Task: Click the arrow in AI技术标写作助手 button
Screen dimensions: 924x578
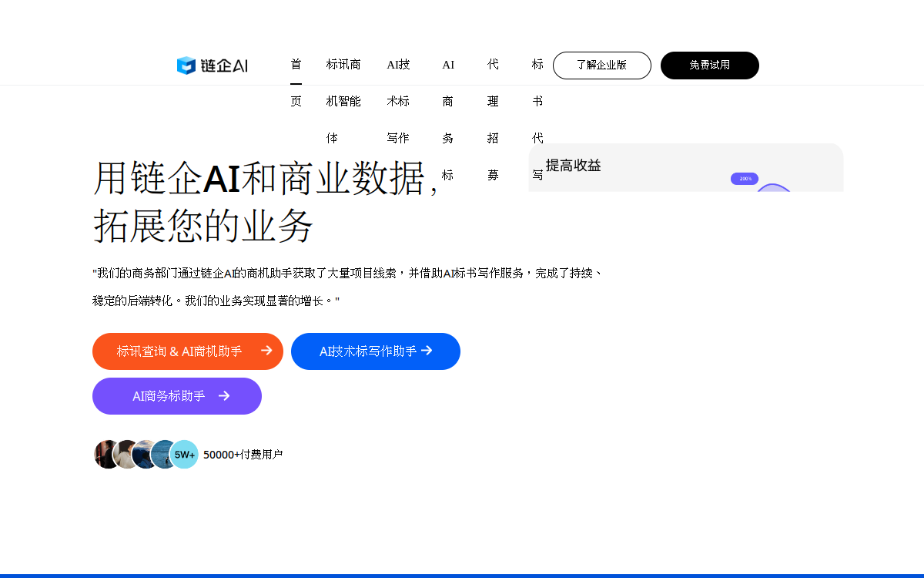Action: tap(427, 351)
